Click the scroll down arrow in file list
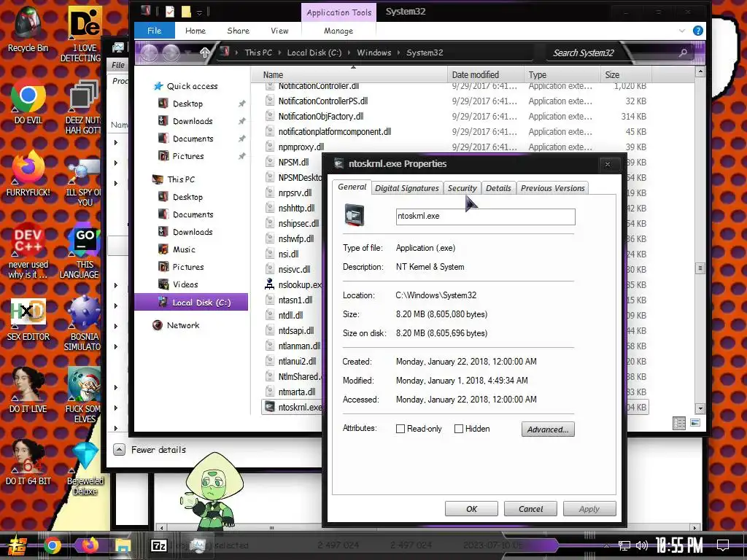Viewport: 747px width, 560px height. (x=700, y=408)
